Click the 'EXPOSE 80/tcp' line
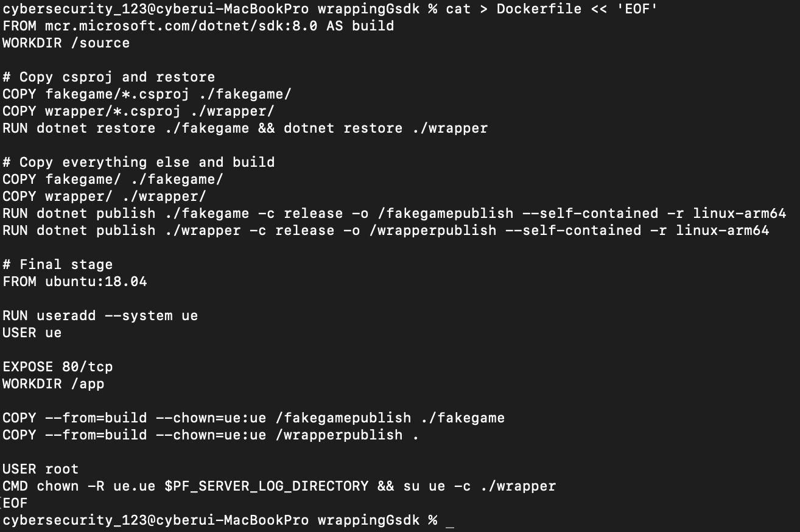Screen dimensions: 800x532 coord(58,367)
